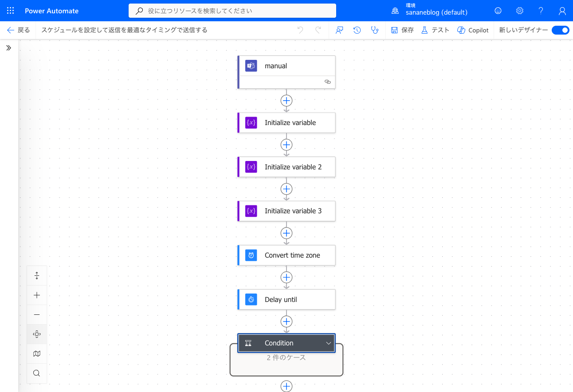Click the timer icon on Delay until
Screen dimensions: 573x392
point(251,299)
